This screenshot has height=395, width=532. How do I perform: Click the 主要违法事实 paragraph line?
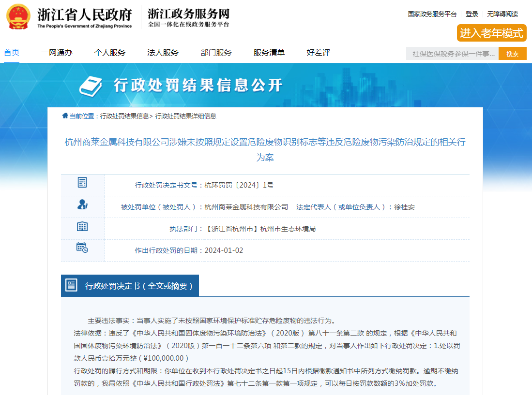pos(212,321)
